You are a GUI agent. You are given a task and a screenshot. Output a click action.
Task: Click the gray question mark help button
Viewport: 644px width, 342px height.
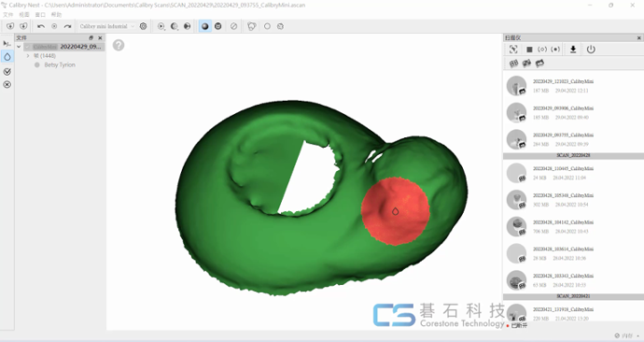(x=119, y=45)
